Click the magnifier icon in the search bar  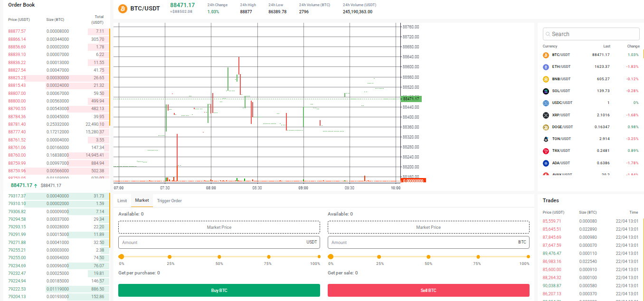(x=548, y=34)
